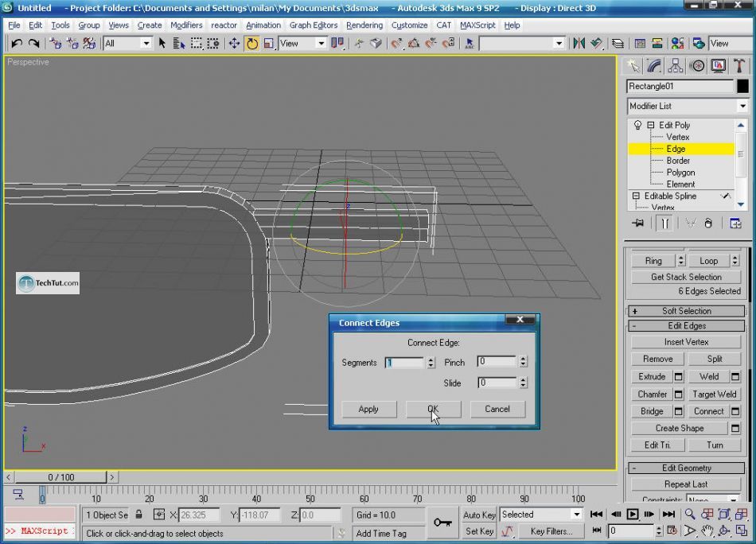The height and width of the screenshot is (544, 756).
Task: Undo the last action in toolbar
Action: tap(17, 44)
